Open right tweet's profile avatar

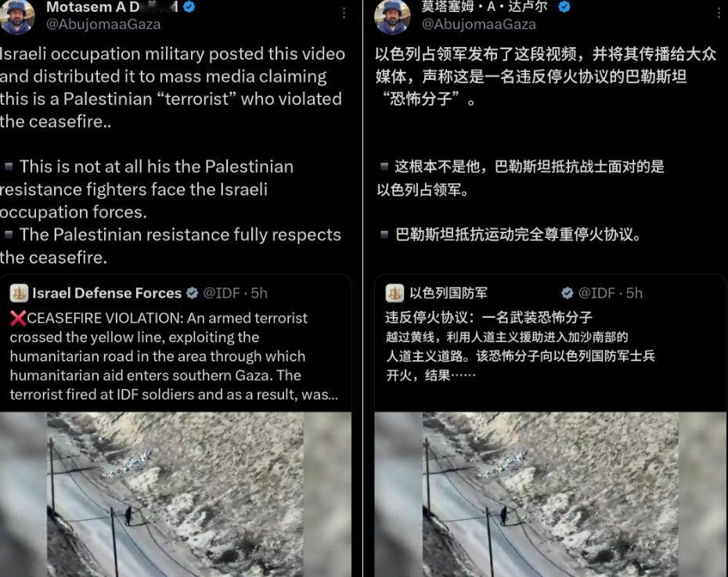392,16
